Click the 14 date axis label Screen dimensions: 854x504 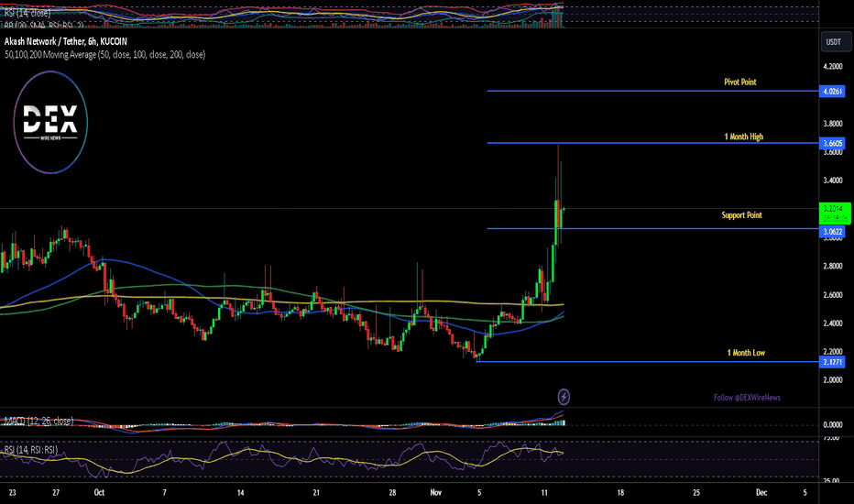tap(241, 493)
